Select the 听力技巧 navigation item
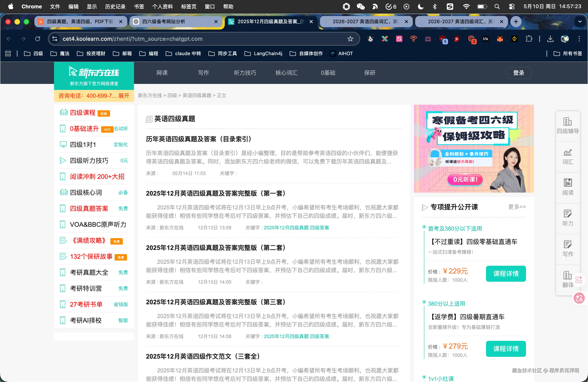This screenshot has height=382, width=588. click(x=245, y=73)
